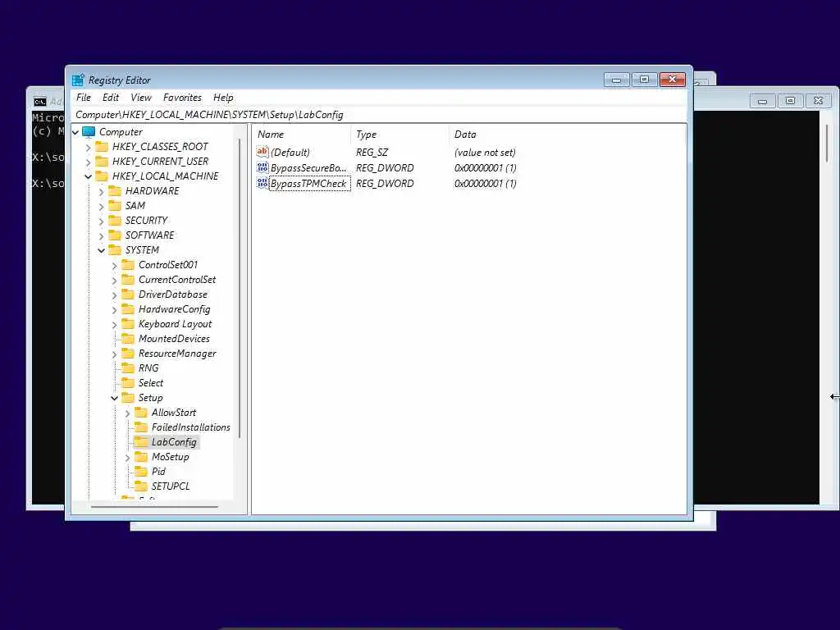
Task: Expand the HARDWARE key chevron
Action: (x=101, y=191)
